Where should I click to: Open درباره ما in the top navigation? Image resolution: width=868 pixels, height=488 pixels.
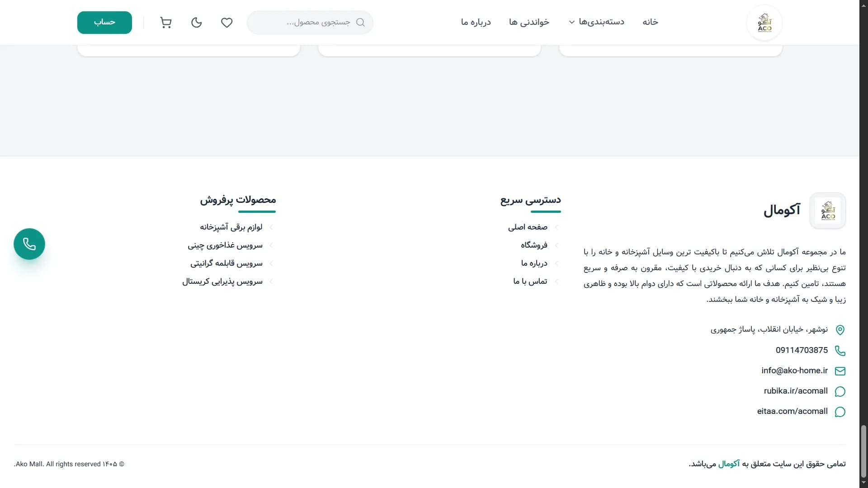(476, 22)
